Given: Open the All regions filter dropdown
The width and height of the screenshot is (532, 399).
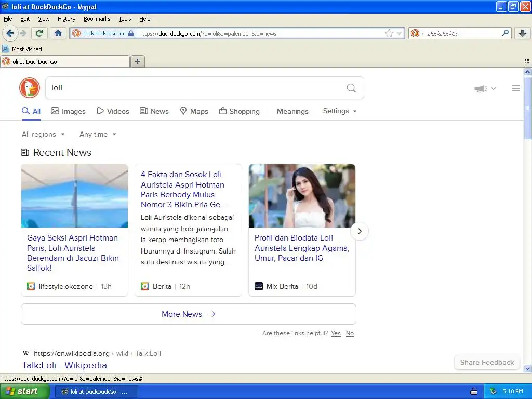Looking at the screenshot, I should click(43, 135).
